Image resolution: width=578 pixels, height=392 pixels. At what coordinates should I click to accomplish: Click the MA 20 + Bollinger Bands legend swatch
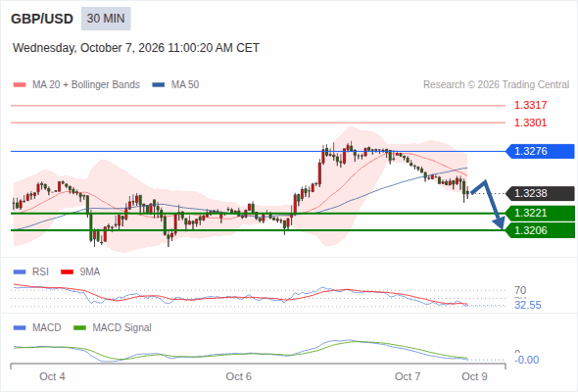pos(20,85)
